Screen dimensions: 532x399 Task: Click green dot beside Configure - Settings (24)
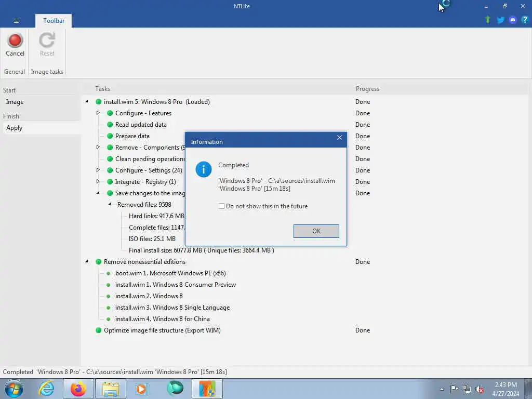110,170
